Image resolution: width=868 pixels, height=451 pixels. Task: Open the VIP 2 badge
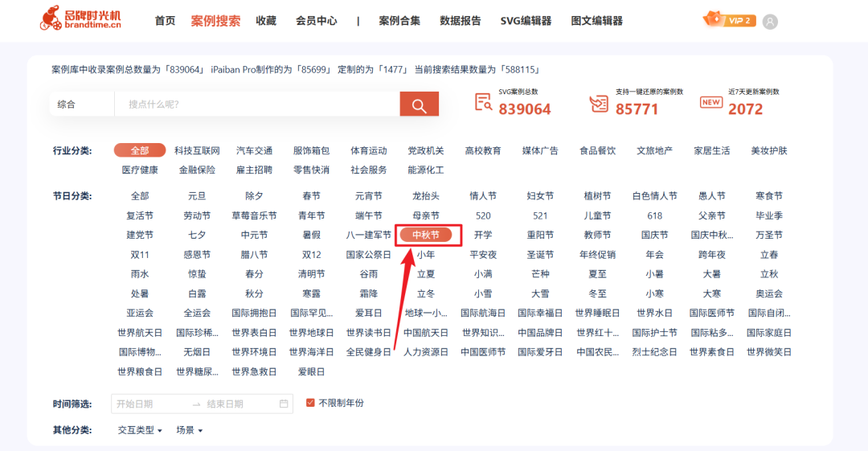729,20
